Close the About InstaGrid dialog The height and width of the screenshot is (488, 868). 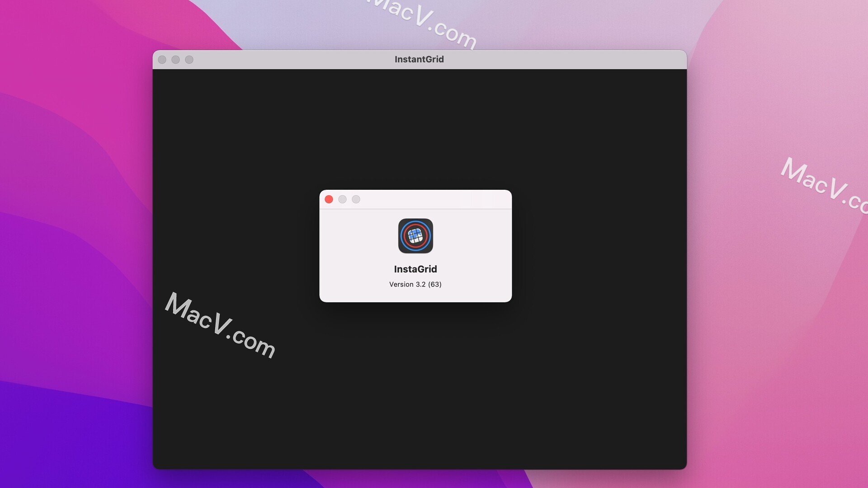tap(329, 199)
